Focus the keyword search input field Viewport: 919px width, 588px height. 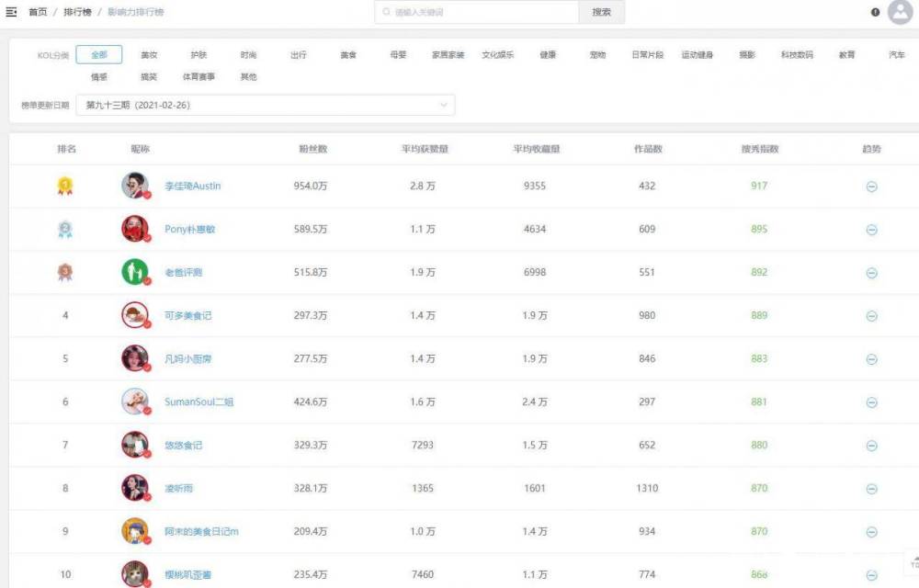[476, 12]
